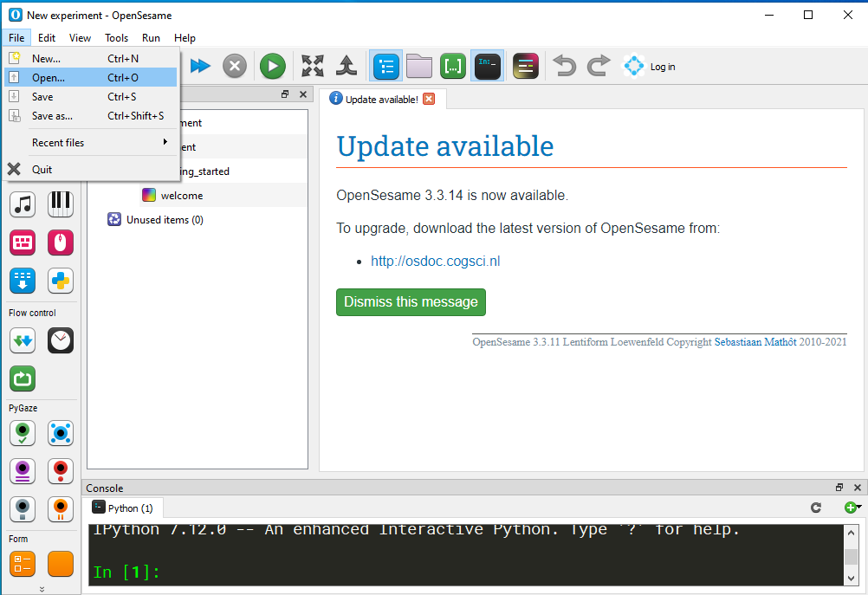Open the Tools menu
868x595 pixels.
[x=116, y=37]
